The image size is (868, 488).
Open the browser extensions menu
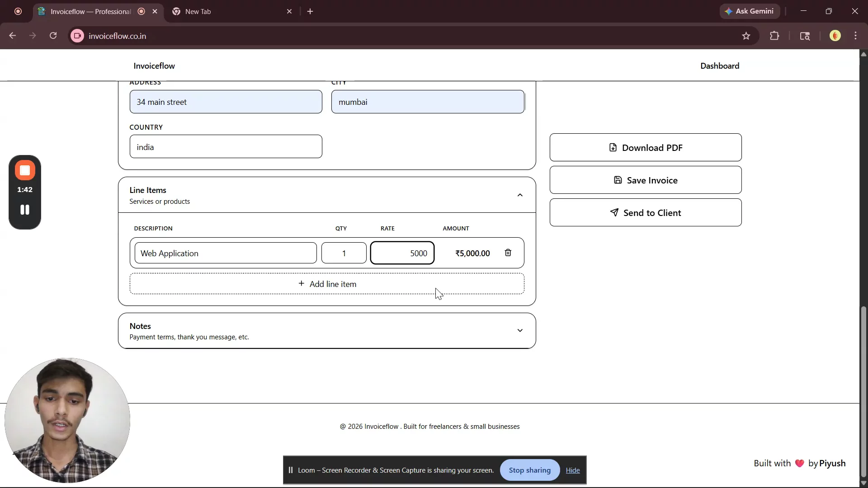[774, 36]
